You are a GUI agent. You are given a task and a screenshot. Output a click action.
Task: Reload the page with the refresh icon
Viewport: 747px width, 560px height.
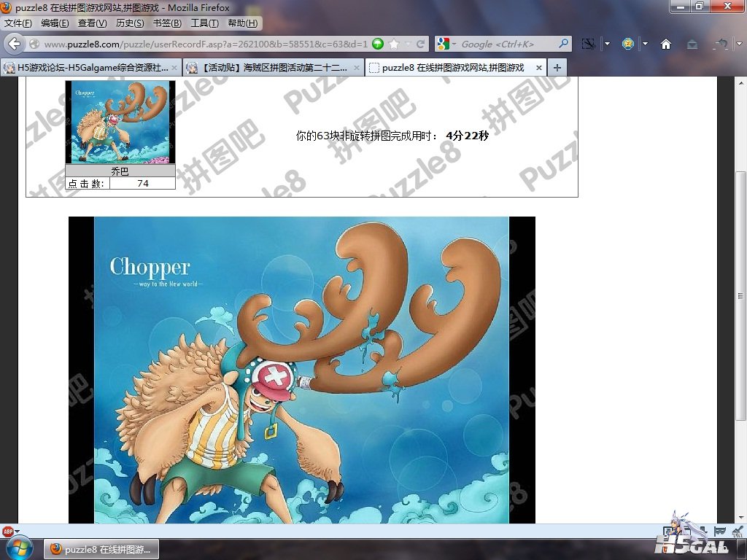point(421,44)
